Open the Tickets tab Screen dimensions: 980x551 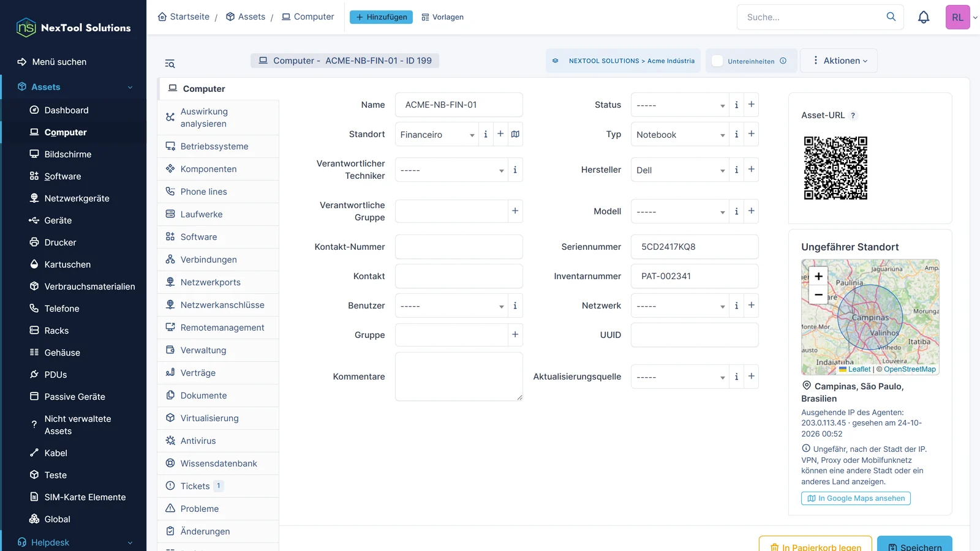tap(219, 486)
